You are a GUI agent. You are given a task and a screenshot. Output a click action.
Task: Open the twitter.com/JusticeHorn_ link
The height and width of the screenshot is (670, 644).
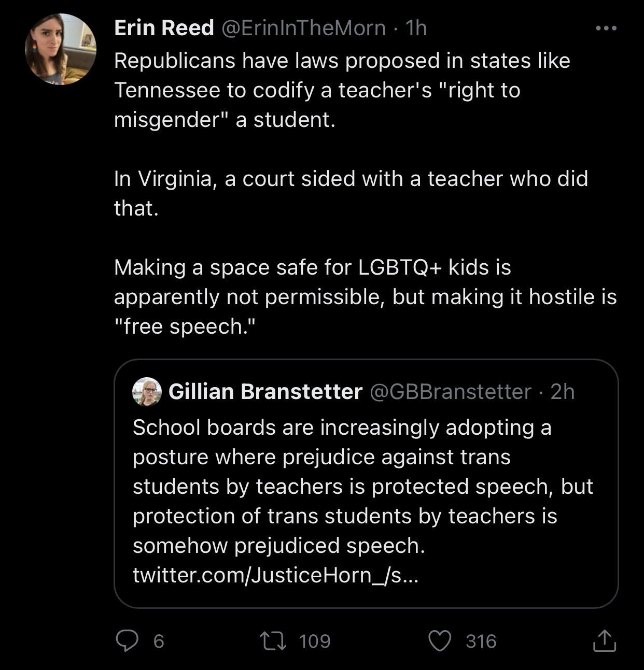275,575
